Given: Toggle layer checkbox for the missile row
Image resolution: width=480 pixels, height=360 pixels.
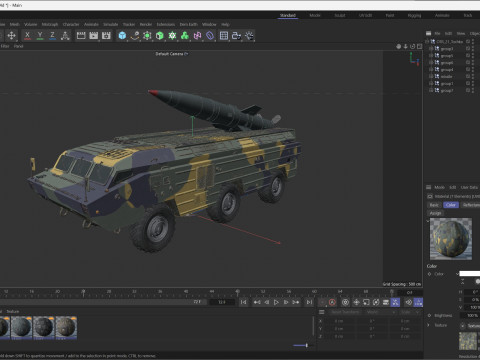Looking at the screenshot, I should click(468, 76).
